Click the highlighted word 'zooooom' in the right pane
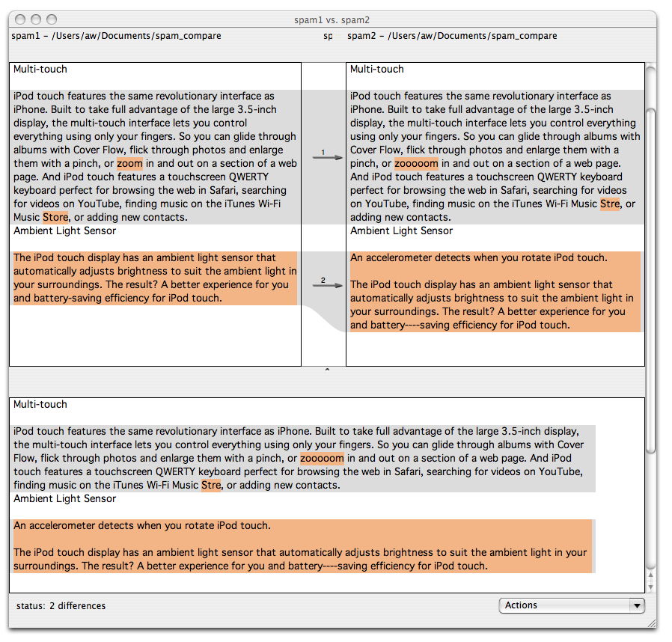Screen dimensions: 672x642 pyautogui.click(x=416, y=163)
